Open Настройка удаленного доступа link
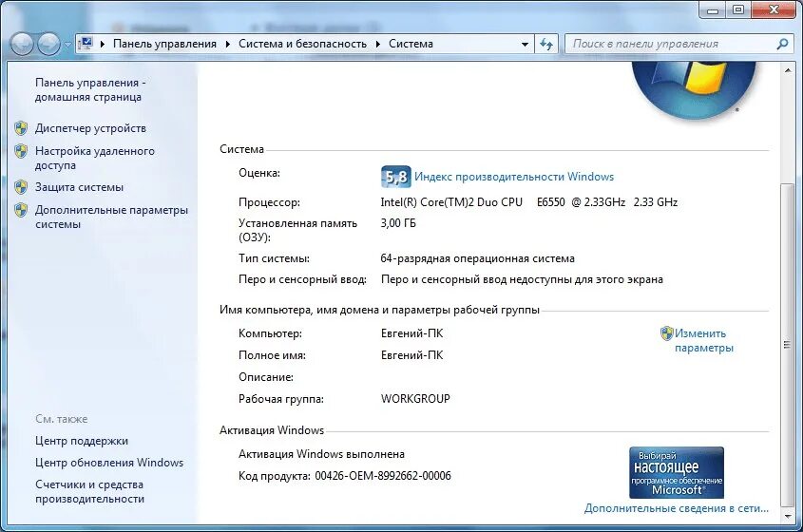 [x=95, y=158]
